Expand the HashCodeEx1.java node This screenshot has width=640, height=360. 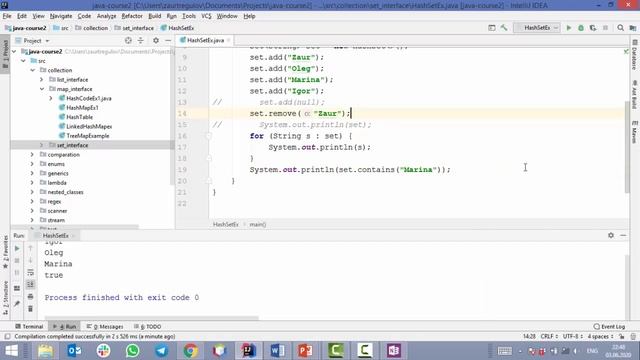tap(51, 98)
